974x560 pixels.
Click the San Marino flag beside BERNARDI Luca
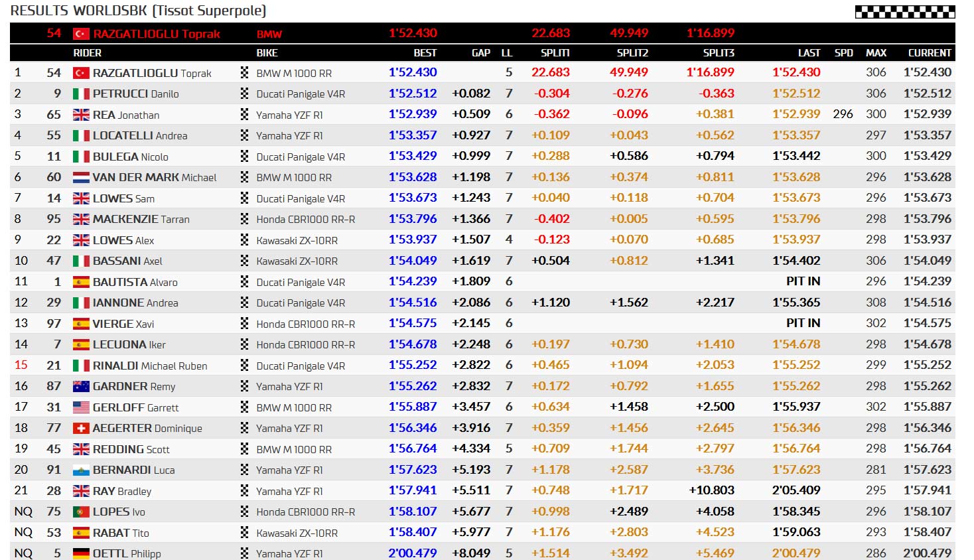coord(81,470)
